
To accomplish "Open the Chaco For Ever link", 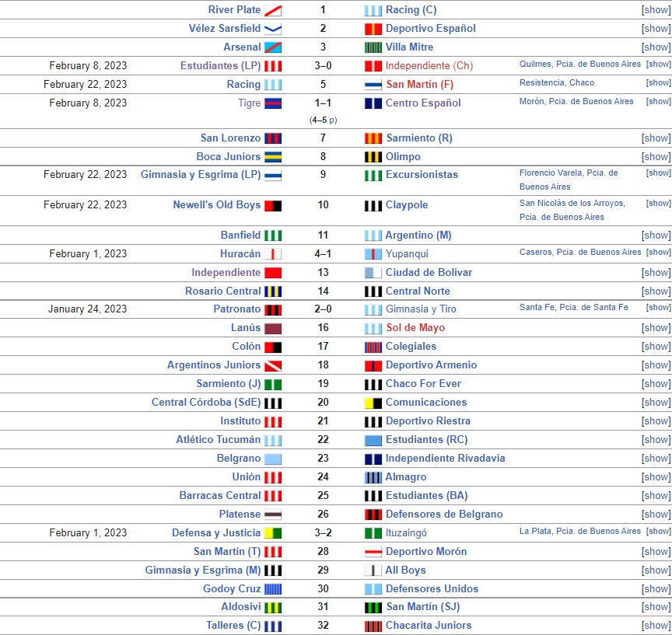I will tap(423, 384).
